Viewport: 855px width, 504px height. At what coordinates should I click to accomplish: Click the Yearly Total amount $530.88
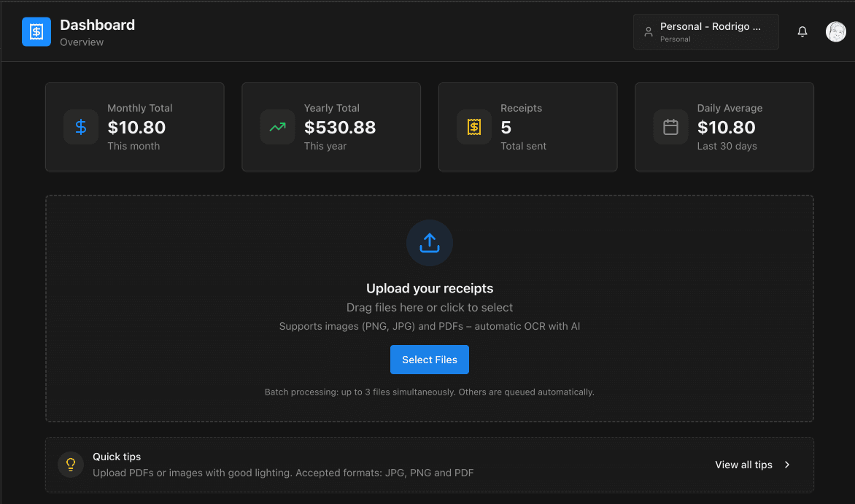[x=339, y=127]
